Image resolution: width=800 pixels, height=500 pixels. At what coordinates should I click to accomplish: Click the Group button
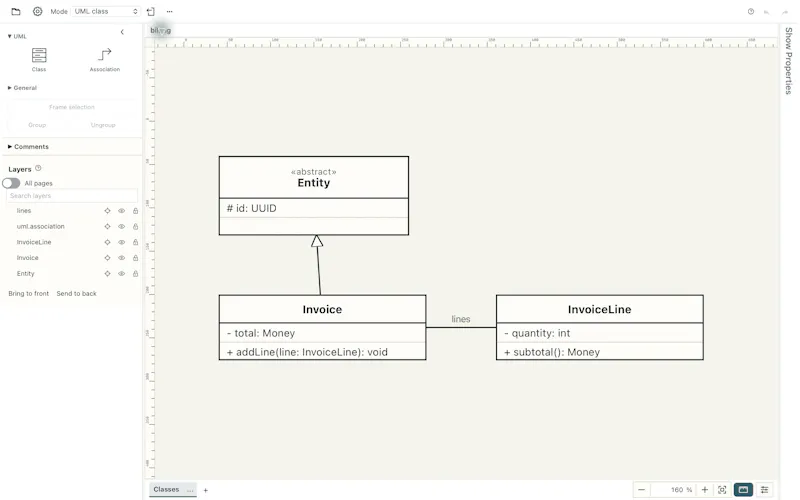37,125
